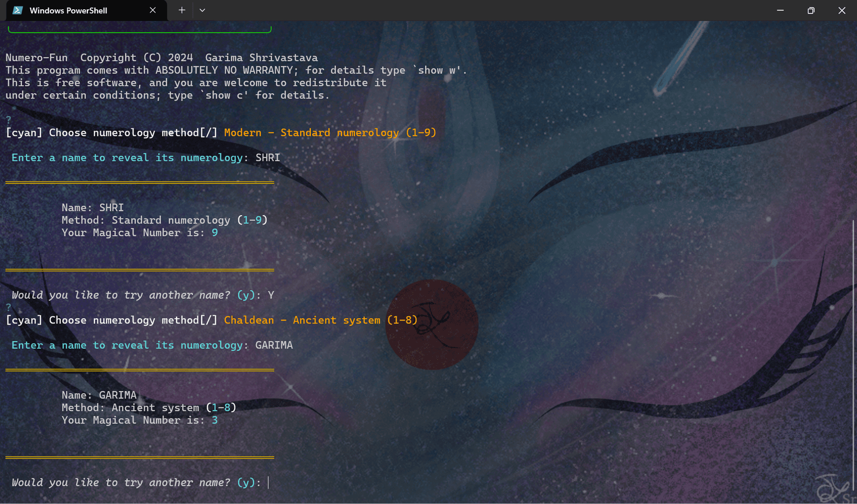Click the 'Chaldean – Ancient system (1-8)' selection
The width and height of the screenshot is (857, 504).
(x=320, y=320)
